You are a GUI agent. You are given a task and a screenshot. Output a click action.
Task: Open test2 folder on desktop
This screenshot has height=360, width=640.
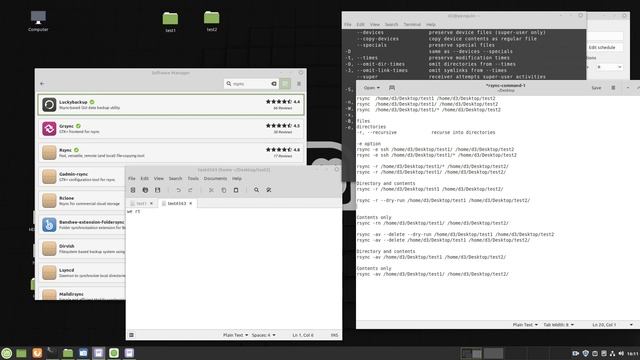point(211,21)
